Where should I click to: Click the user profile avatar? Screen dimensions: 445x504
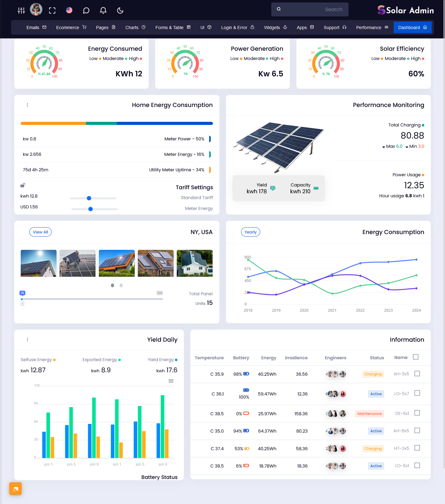(x=36, y=9)
